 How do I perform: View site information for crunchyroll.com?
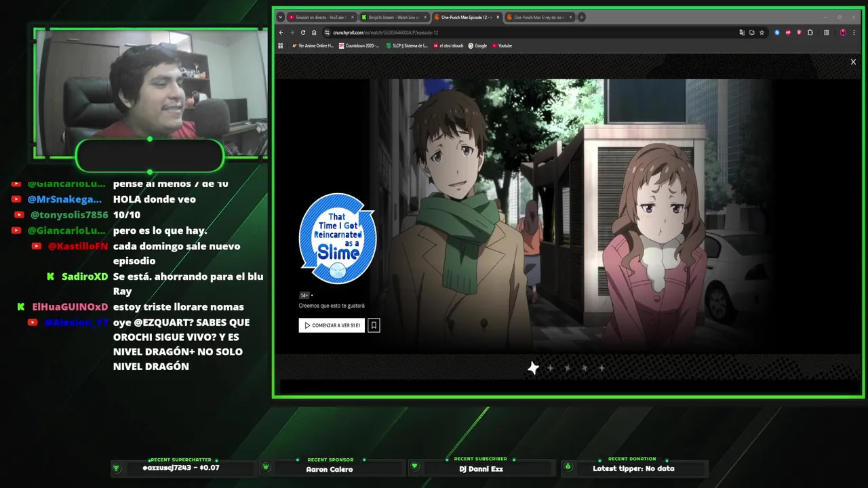327,33
